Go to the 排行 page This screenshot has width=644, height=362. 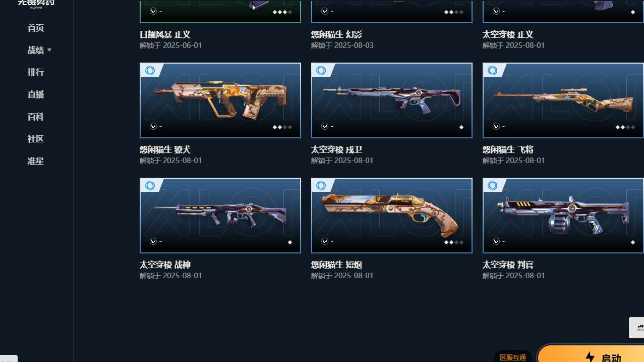36,72
